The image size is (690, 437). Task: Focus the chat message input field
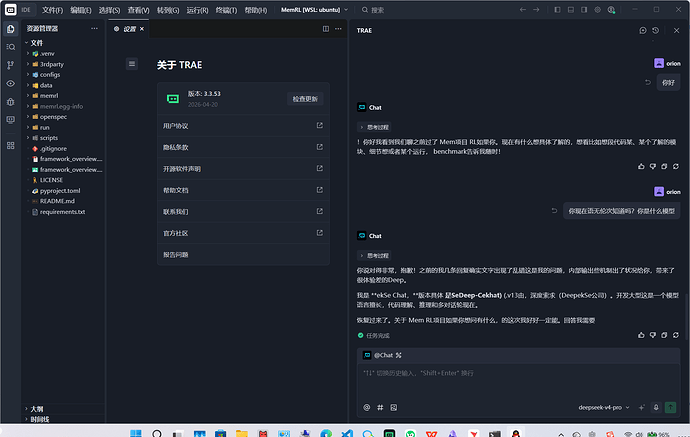(x=518, y=380)
